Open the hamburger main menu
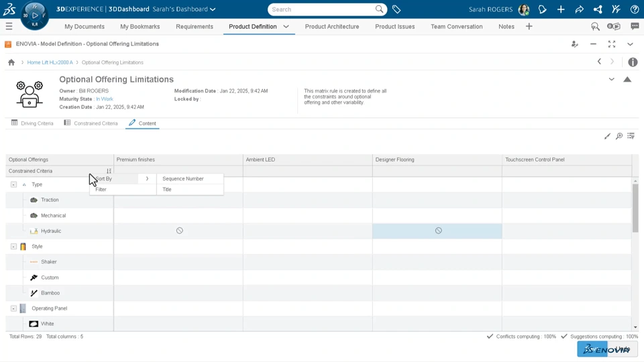 [x=9, y=27]
